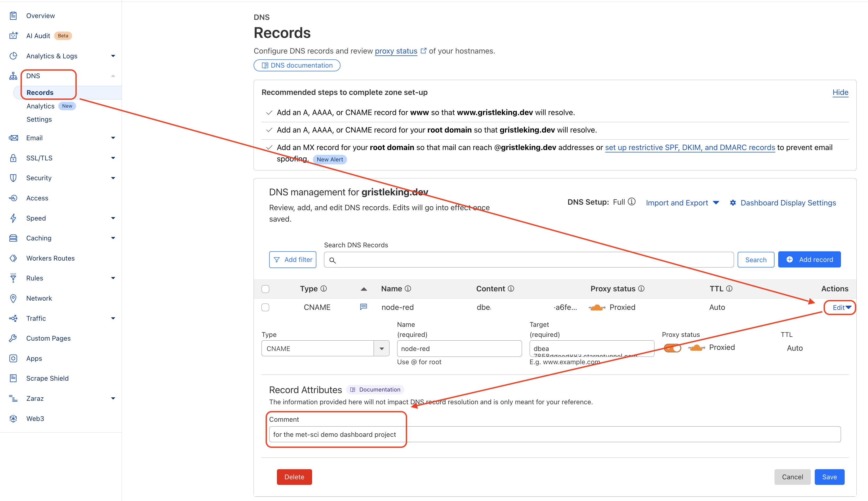Click the Comment text field
Screen dimensions: 868x501
pos(555,434)
